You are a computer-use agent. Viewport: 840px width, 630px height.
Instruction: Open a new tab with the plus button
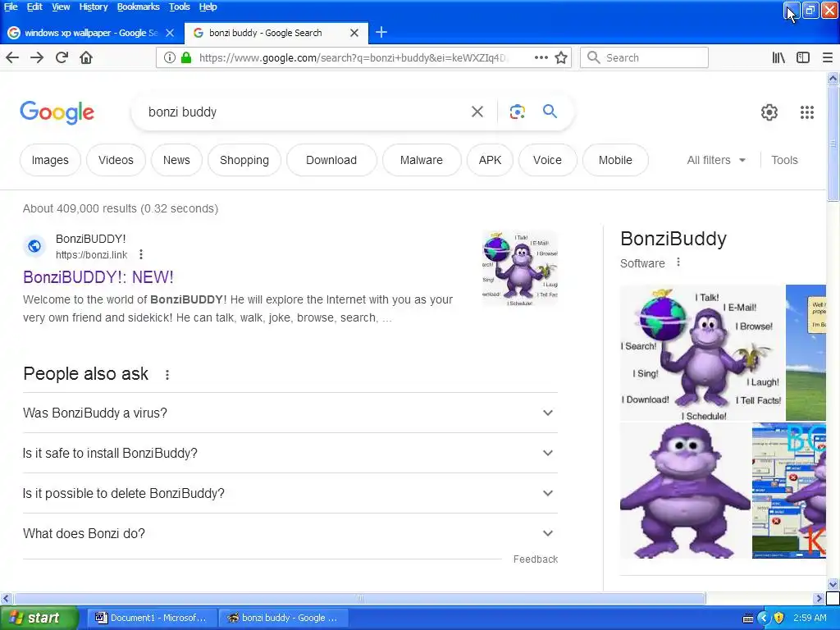pyautogui.click(x=381, y=33)
